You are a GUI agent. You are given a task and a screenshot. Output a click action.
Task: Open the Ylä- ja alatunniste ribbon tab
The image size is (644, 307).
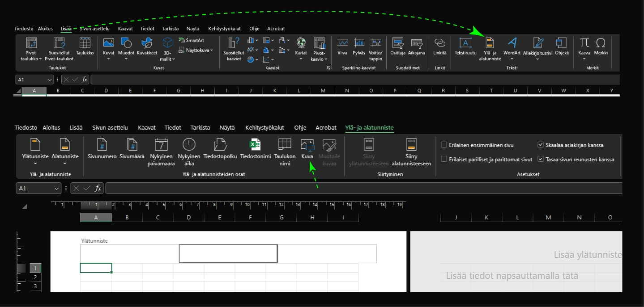369,128
